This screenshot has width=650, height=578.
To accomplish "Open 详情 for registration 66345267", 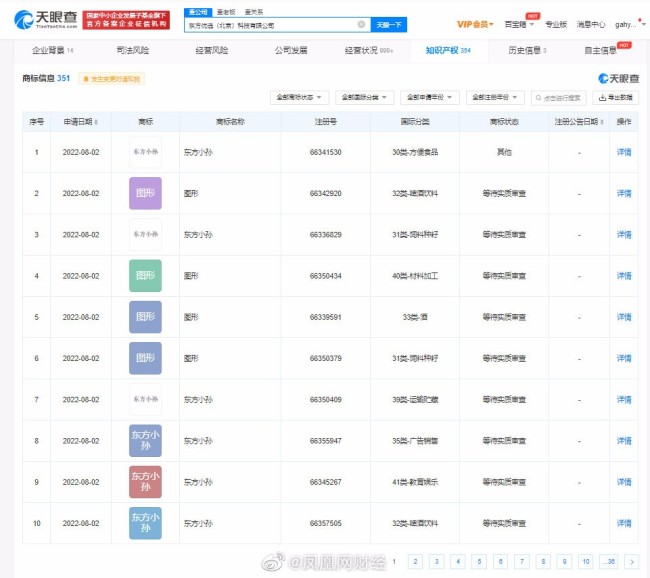I will coord(624,482).
